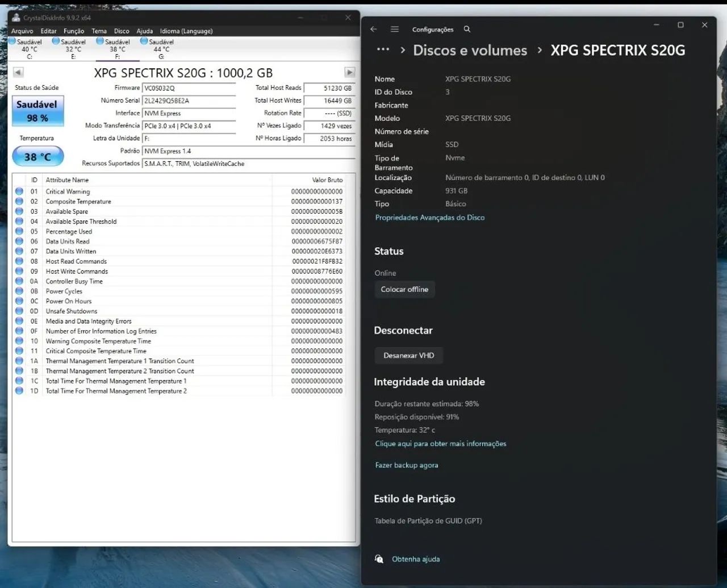Select the 'Data Units Written' row
The image size is (727, 588).
coord(179,251)
